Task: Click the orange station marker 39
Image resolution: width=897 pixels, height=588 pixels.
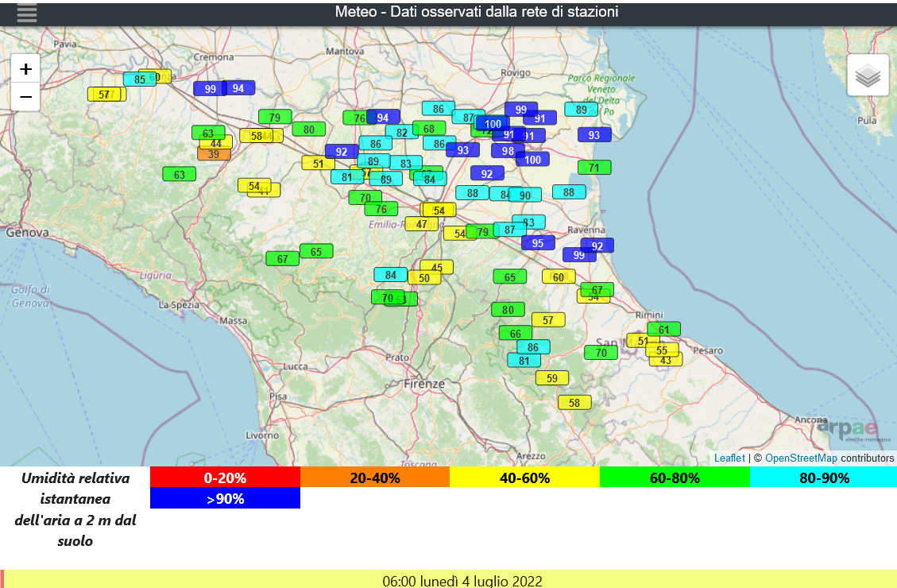Action: [214, 154]
